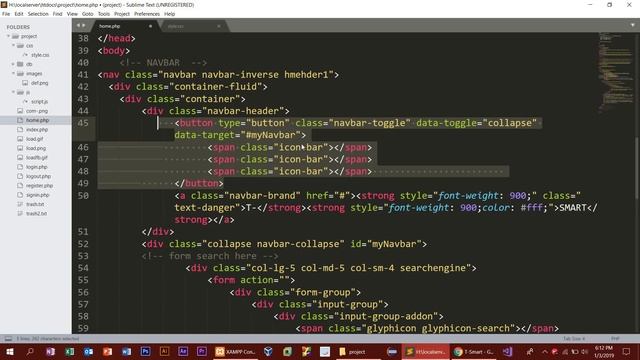
Task: Launch Illustrator from the taskbar
Action: coord(164,351)
